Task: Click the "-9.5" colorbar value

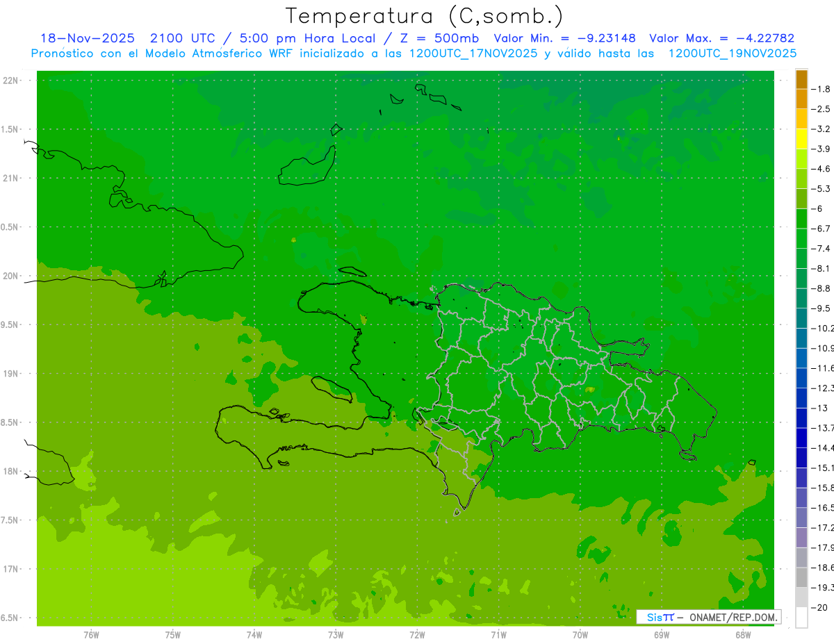Action: [x=821, y=308]
